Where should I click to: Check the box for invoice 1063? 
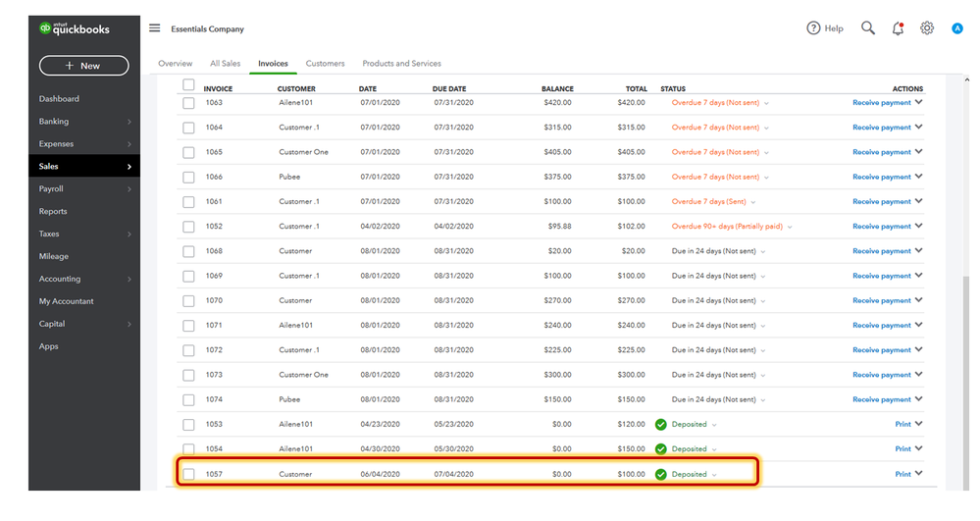point(188,103)
